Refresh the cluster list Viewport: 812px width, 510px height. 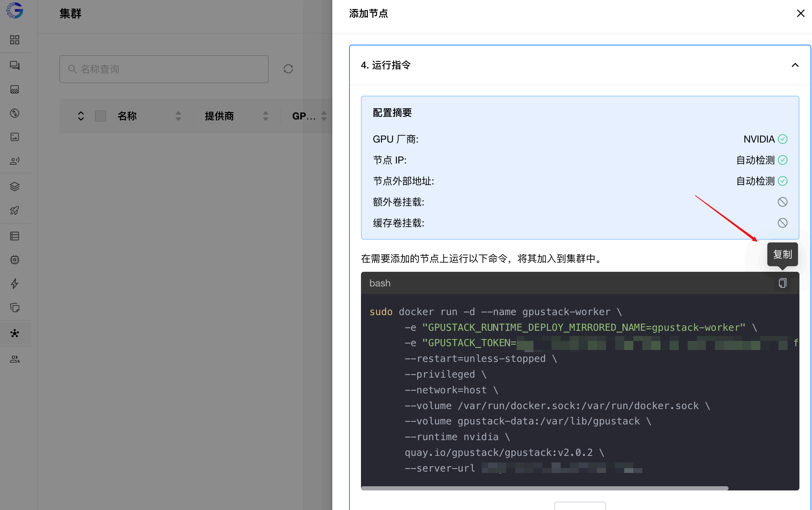288,69
